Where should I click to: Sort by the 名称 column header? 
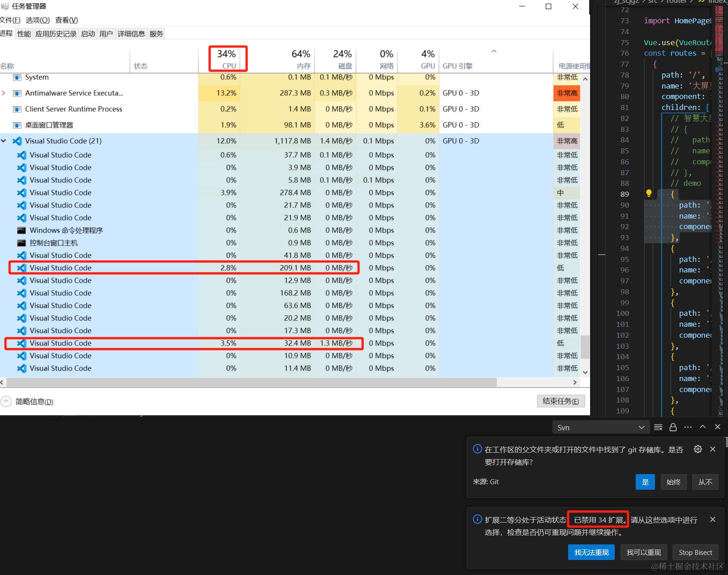point(65,59)
